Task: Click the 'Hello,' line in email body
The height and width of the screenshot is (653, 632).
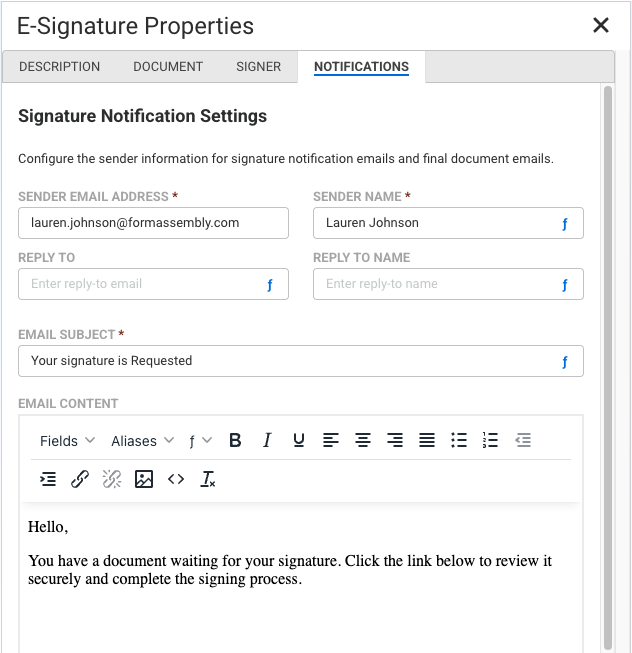Action: pos(48,527)
